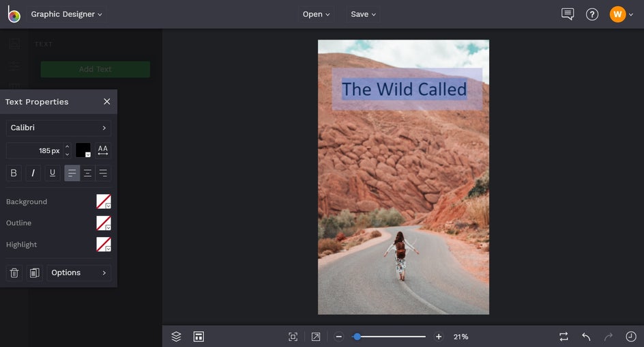This screenshot has width=644, height=347.
Task: Open the letter spacing AA option
Action: [103, 150]
